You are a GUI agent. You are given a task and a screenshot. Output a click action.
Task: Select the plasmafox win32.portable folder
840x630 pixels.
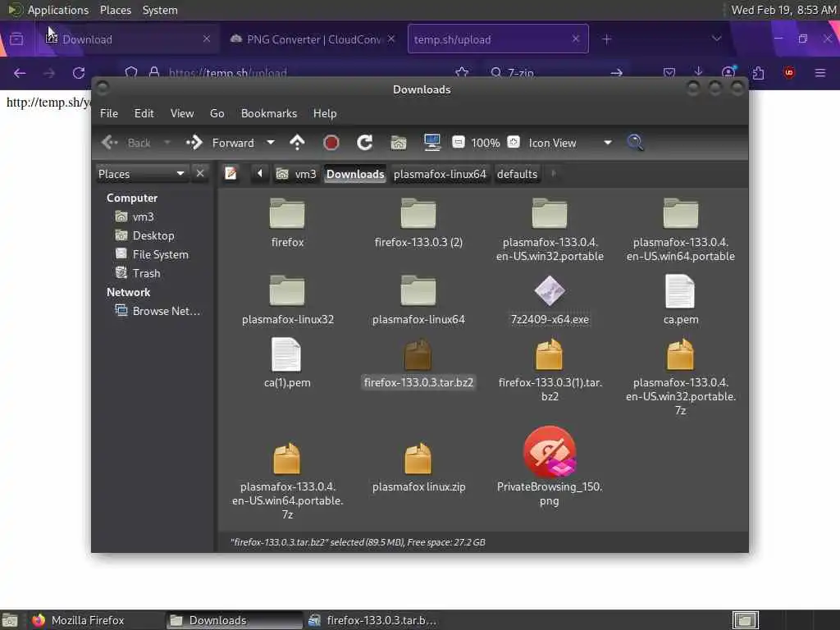pyautogui.click(x=550, y=230)
